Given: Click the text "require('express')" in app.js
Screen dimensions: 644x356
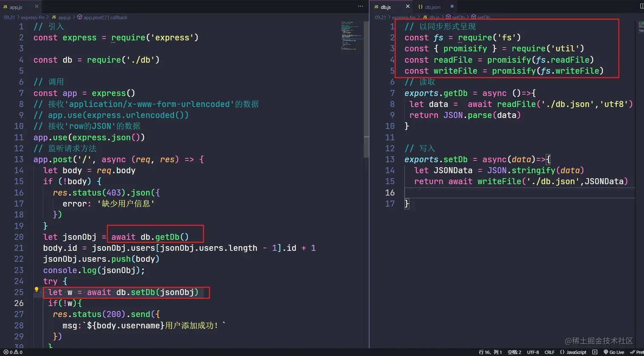Looking at the screenshot, I should pos(155,38).
